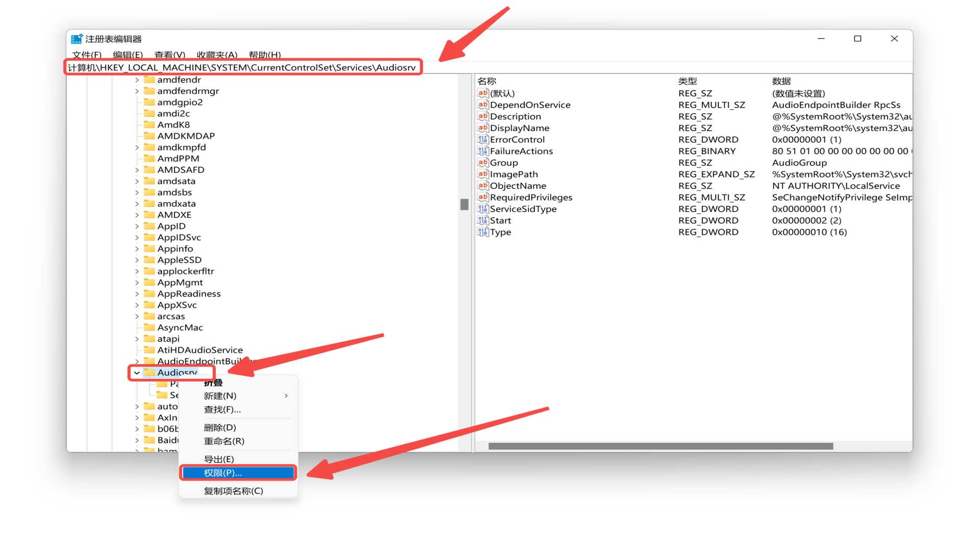Click the ImagePath value icon
The width and height of the screenshot is (980, 551).
tap(483, 174)
